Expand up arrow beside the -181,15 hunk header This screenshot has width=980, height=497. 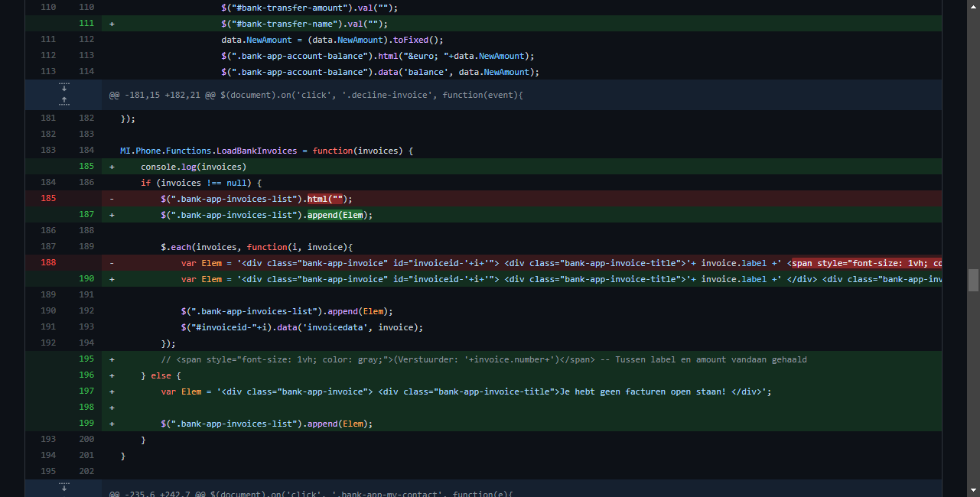click(64, 101)
